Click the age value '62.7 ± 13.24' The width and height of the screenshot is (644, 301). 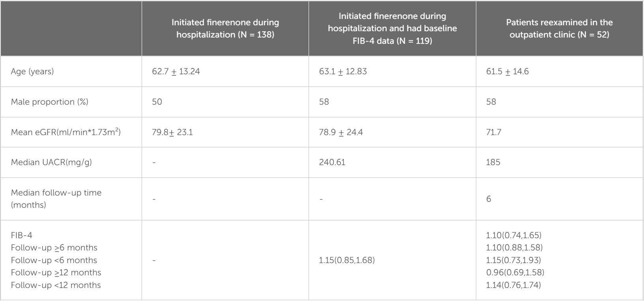[176, 71]
